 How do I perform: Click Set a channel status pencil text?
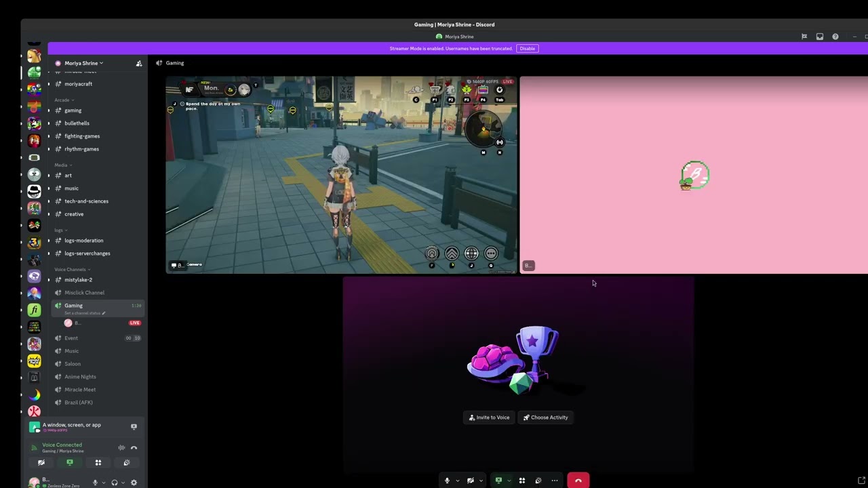85,313
